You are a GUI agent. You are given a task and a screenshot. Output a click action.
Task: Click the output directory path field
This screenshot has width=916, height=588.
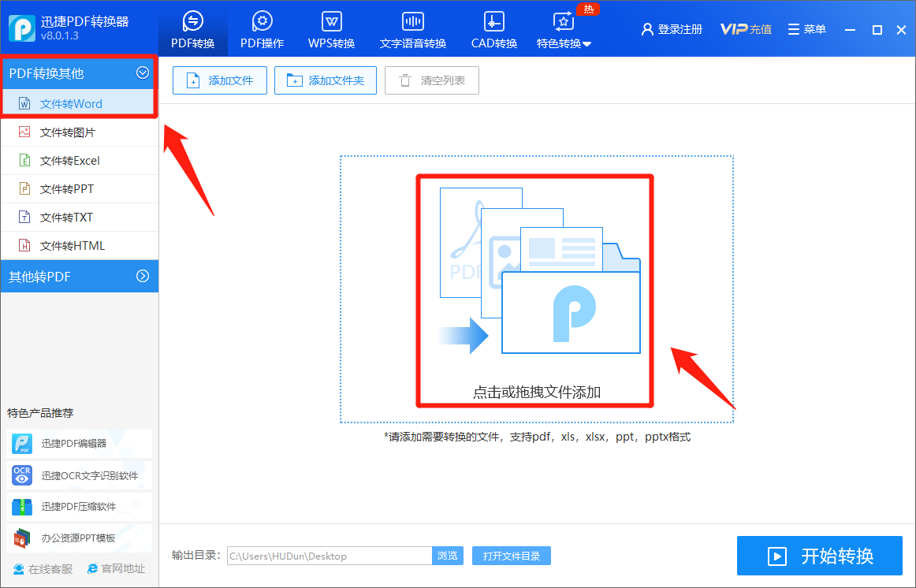(x=329, y=556)
